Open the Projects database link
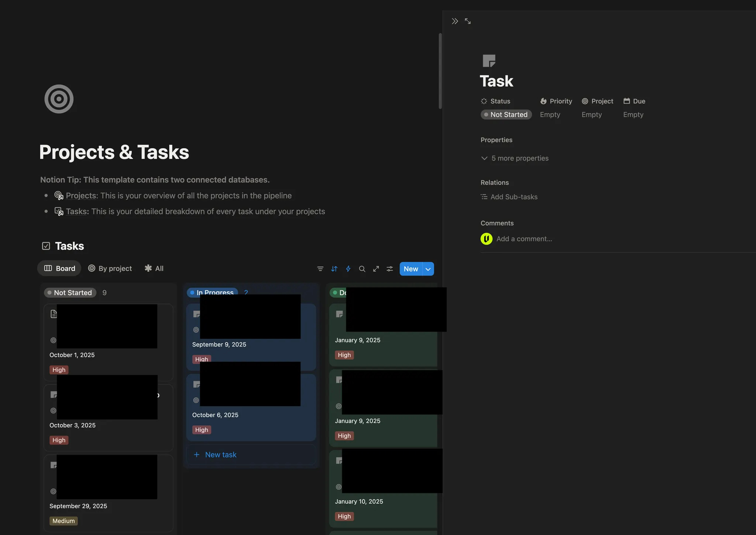This screenshot has height=535, width=756. 81,196
